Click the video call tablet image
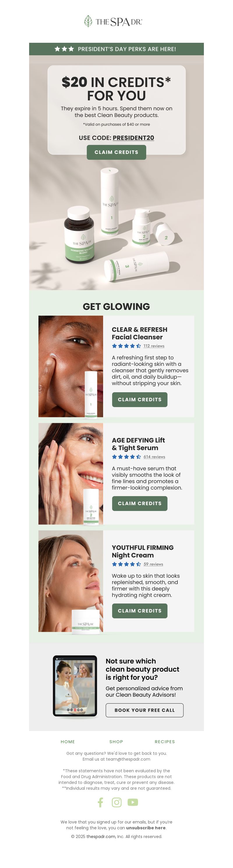 [75, 686]
